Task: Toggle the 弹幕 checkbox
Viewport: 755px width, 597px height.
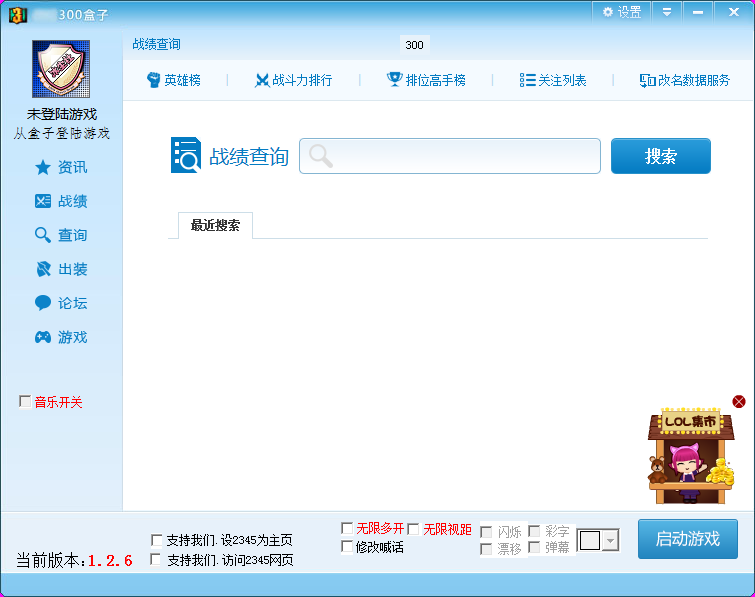Action: [534, 547]
